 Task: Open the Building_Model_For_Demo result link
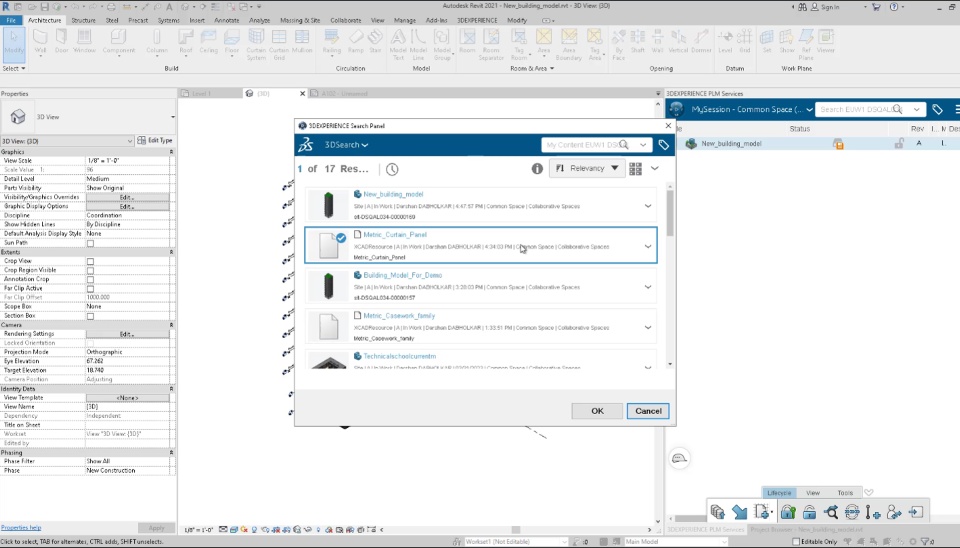[402, 275]
